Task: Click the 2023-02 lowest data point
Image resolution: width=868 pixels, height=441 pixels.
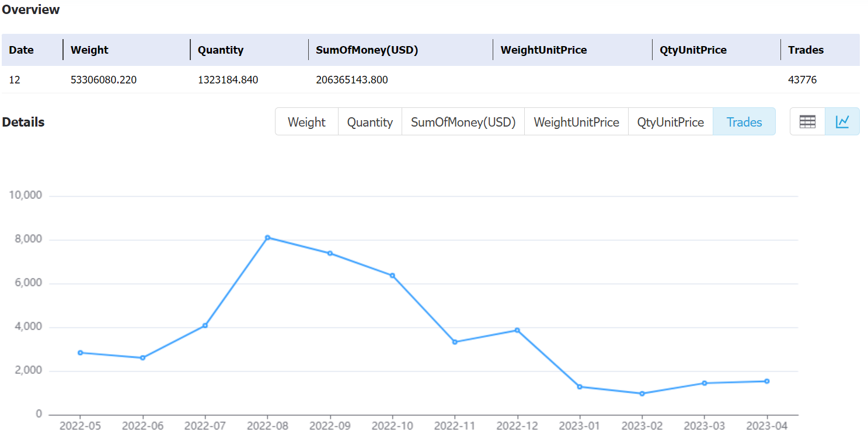Action: [642, 394]
